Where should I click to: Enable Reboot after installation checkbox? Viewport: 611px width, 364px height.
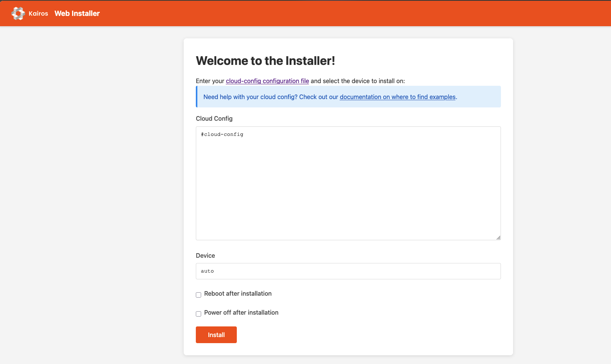click(x=198, y=295)
